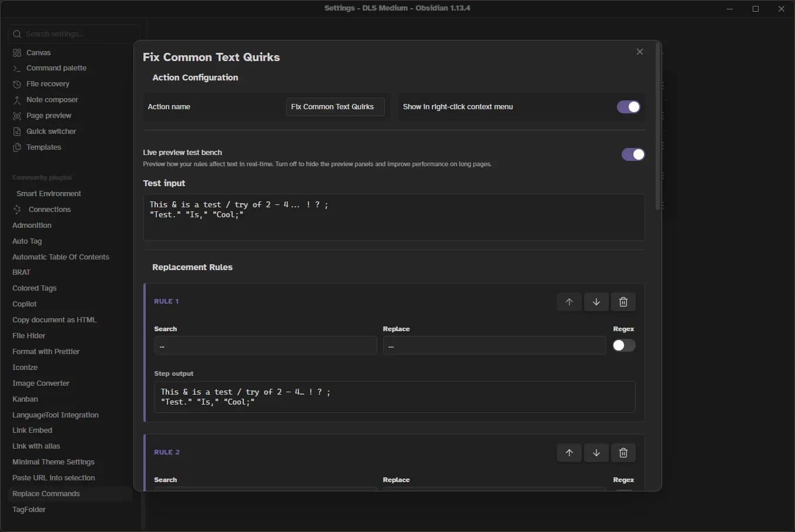Viewport: 795px width, 532px height.
Task: Minimize the Obsidian settings window
Action: pos(730,9)
